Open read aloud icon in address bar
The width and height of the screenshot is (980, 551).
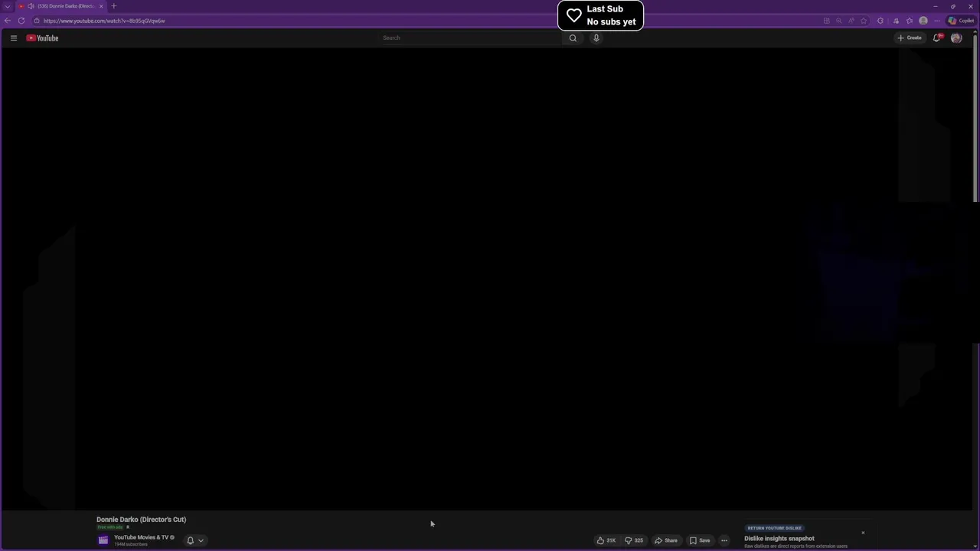pyautogui.click(x=851, y=21)
